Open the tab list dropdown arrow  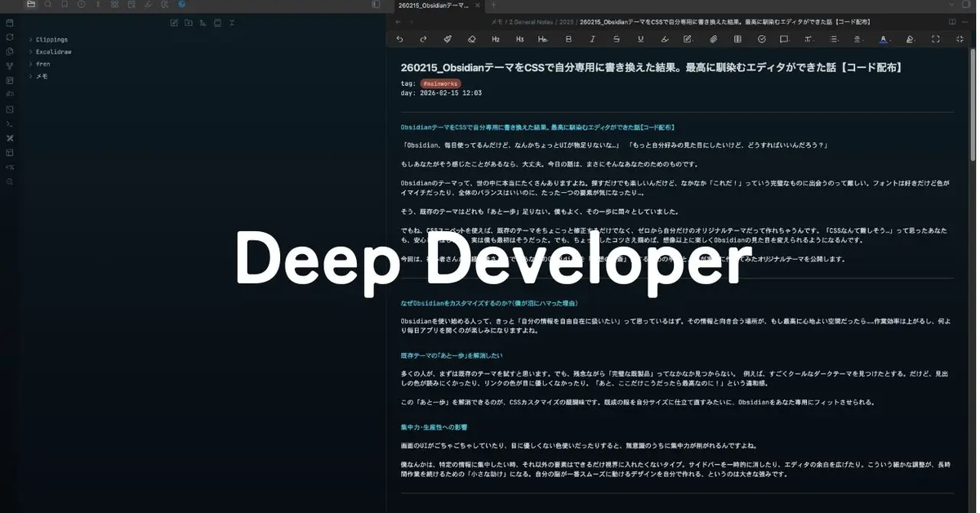click(x=952, y=4)
